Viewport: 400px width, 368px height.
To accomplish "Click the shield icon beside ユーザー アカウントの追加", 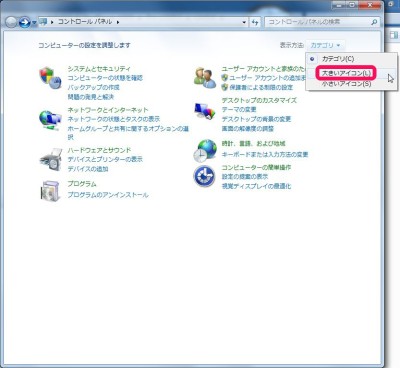I will (x=225, y=78).
